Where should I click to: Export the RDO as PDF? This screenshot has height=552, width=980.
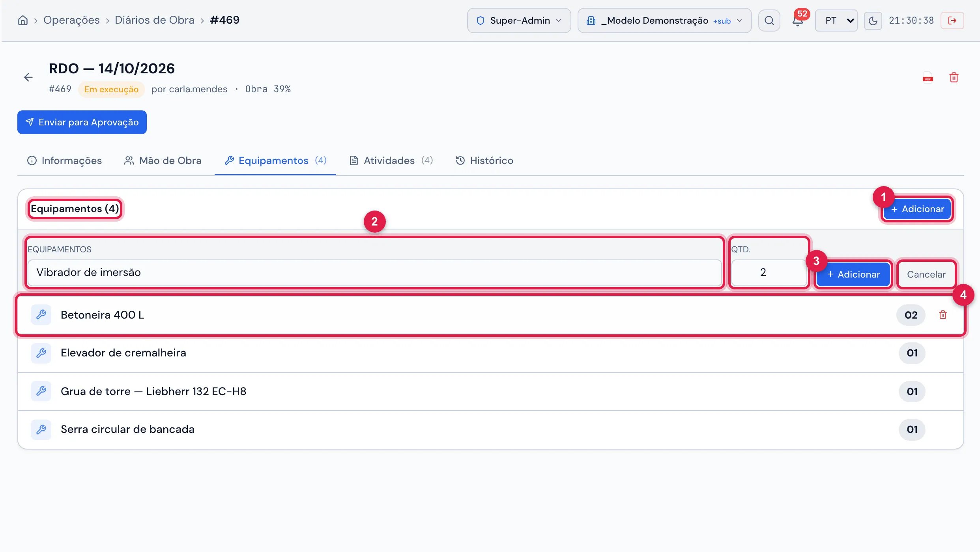928,77
